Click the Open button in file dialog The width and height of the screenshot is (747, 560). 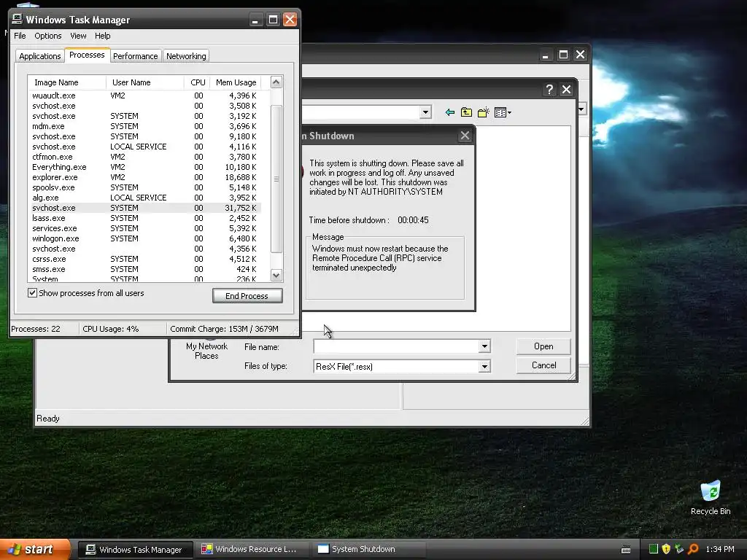543,346
